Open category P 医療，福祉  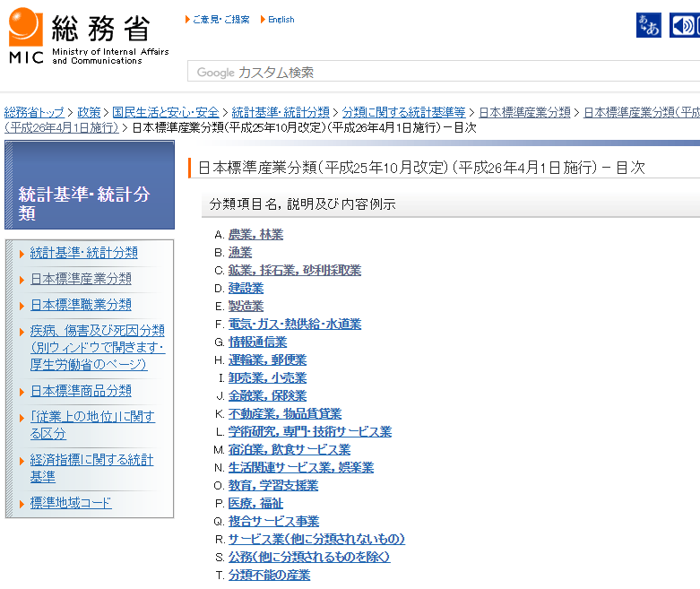pos(255,503)
